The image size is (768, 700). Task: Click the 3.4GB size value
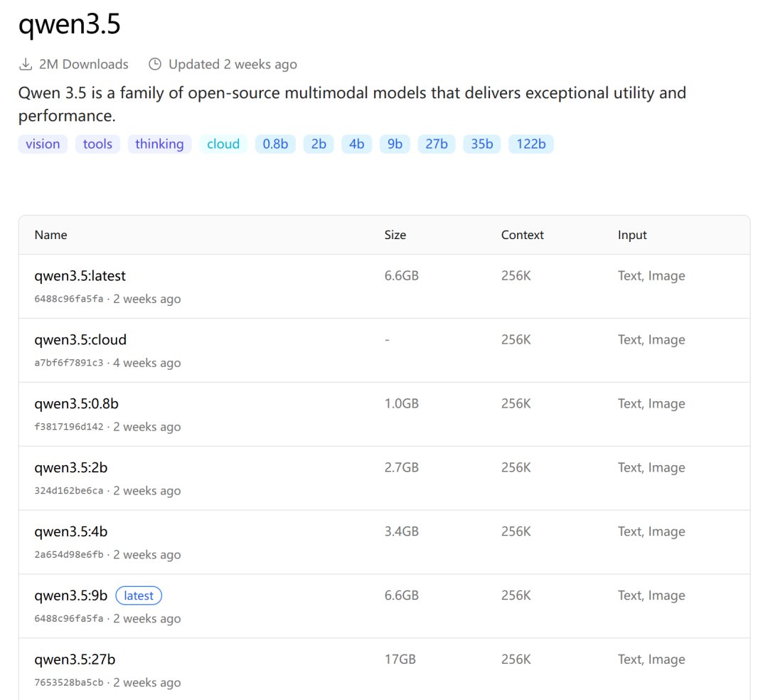(x=402, y=531)
